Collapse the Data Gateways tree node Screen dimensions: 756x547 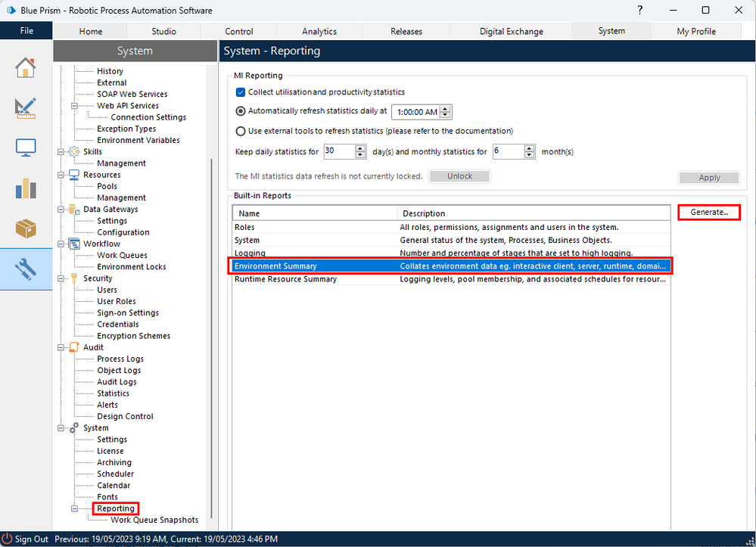(x=61, y=209)
